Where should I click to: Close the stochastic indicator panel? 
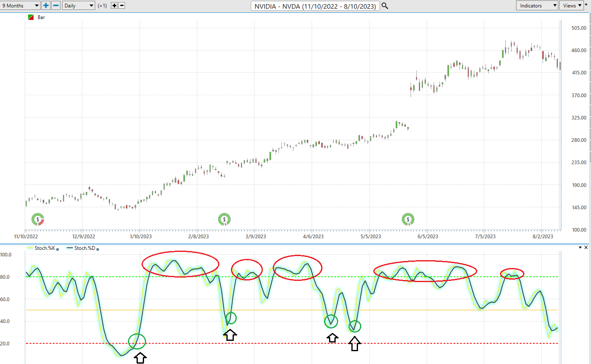pos(586,247)
